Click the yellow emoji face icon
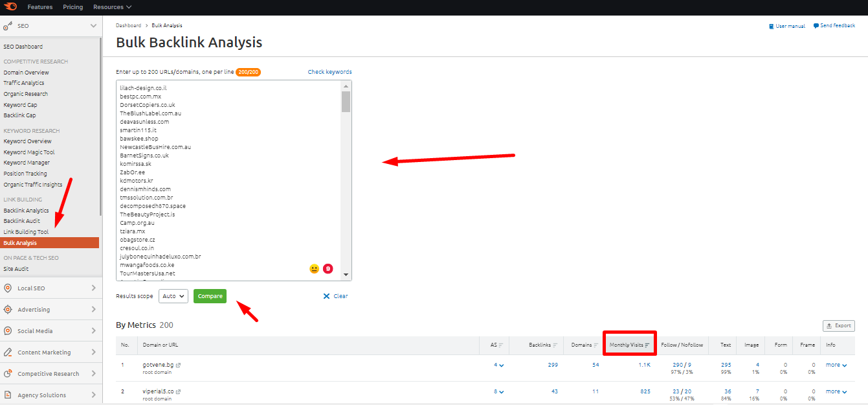Image resolution: width=868 pixels, height=405 pixels. point(315,268)
